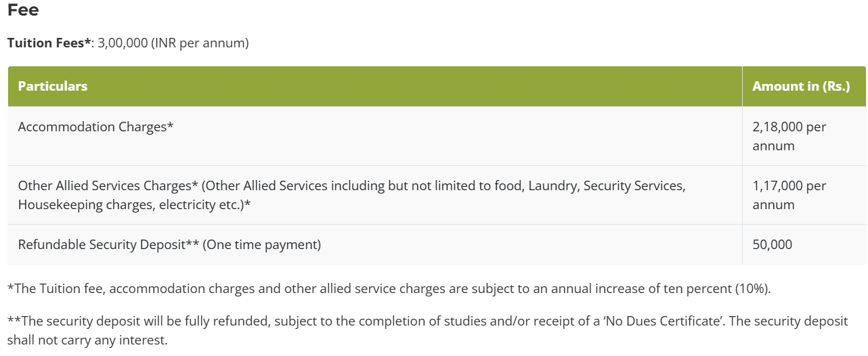868x356 pixels.
Task: Click the 'shall not carry any interest' line
Action: point(87,340)
